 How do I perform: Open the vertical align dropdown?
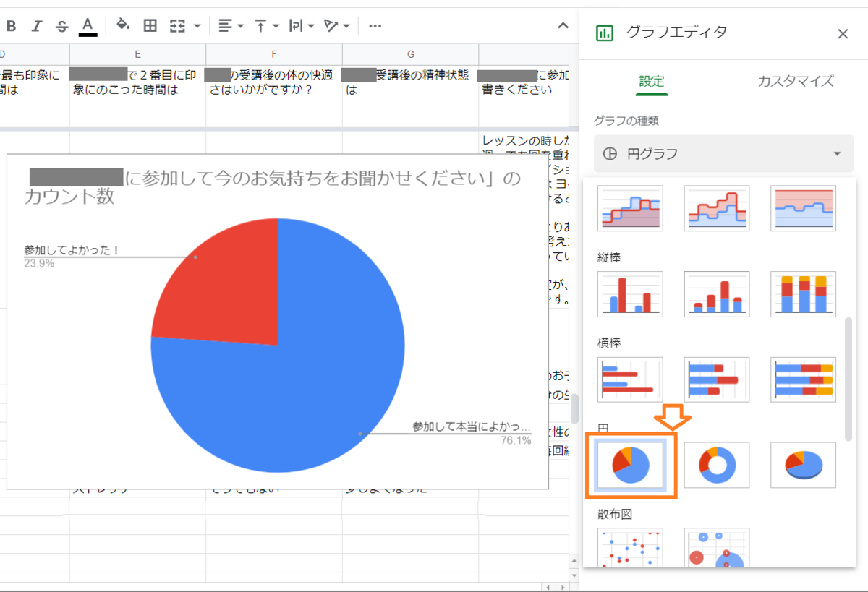(x=266, y=26)
